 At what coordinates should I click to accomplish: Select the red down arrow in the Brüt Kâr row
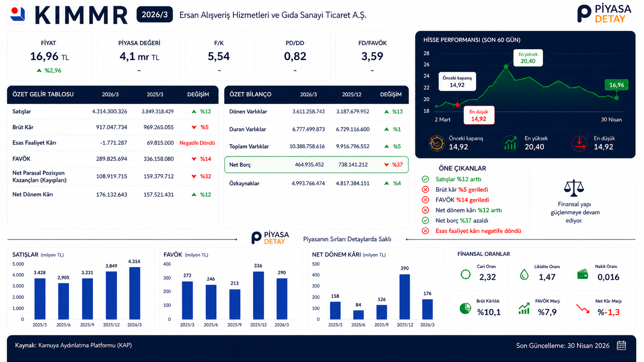point(194,127)
